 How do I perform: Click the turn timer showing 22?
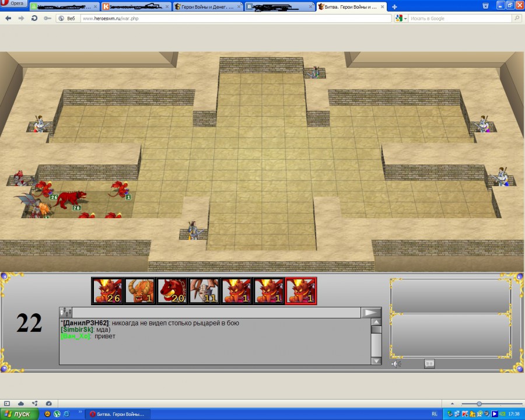[x=29, y=323]
